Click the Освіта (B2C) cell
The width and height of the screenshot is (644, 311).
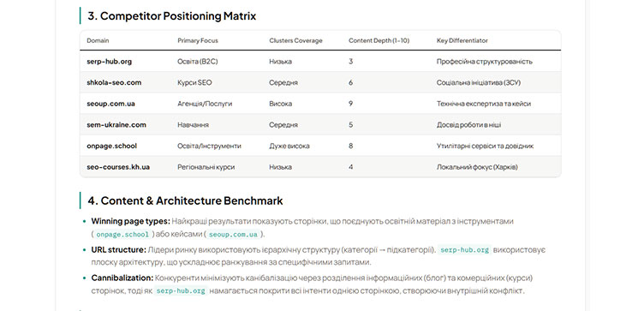tap(198, 62)
